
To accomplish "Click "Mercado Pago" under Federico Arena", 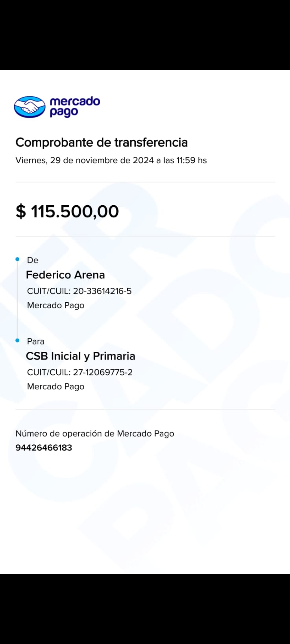I will pyautogui.click(x=56, y=305).
